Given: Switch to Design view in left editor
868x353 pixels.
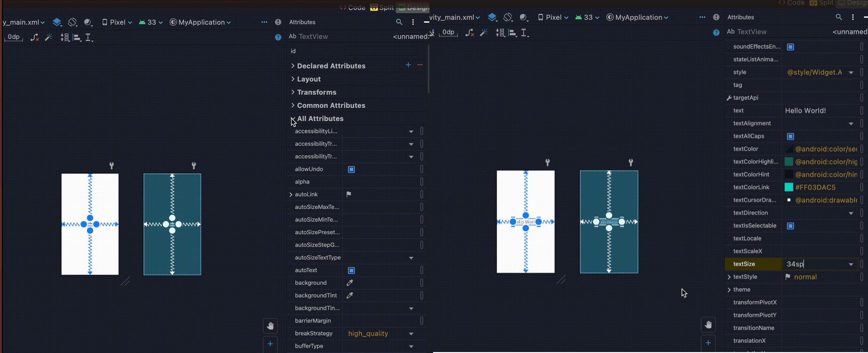Looking at the screenshot, I should (x=413, y=8).
